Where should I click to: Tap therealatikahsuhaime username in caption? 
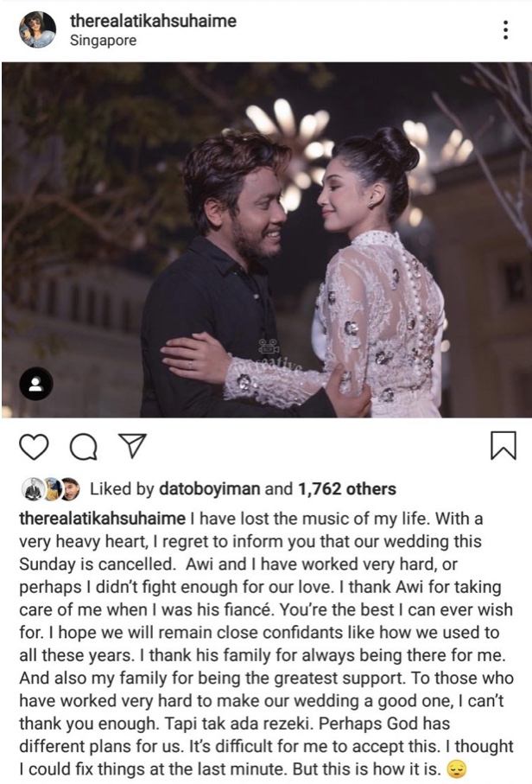coord(103,519)
